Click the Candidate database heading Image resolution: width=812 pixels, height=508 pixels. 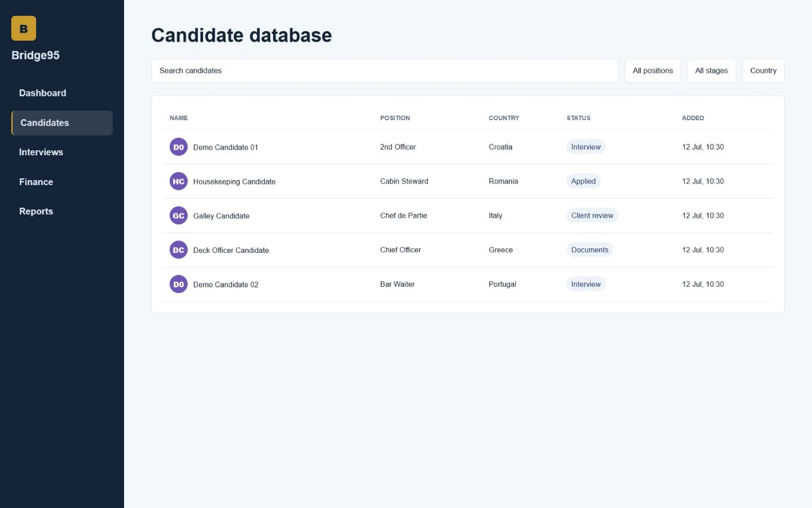click(241, 35)
